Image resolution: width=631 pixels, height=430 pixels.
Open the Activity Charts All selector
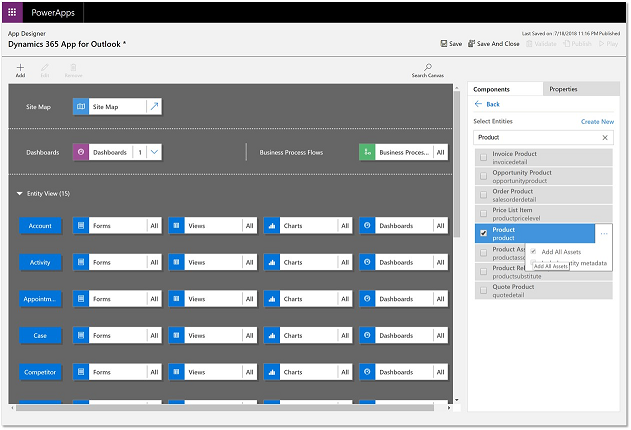click(345, 262)
